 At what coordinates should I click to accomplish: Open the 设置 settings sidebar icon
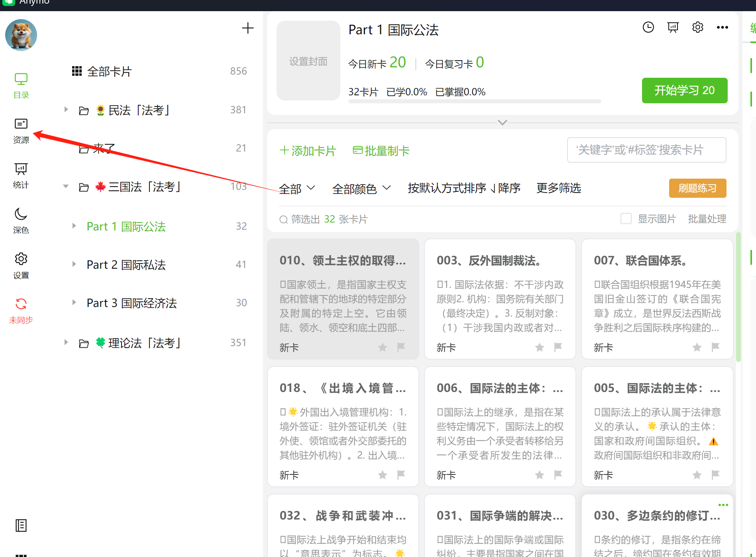click(21, 266)
